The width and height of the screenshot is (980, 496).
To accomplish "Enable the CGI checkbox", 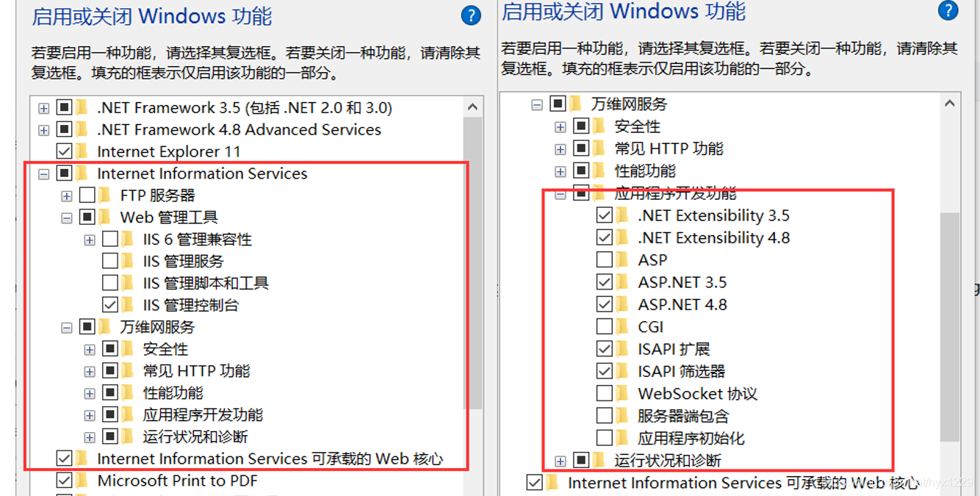I will 605,326.
